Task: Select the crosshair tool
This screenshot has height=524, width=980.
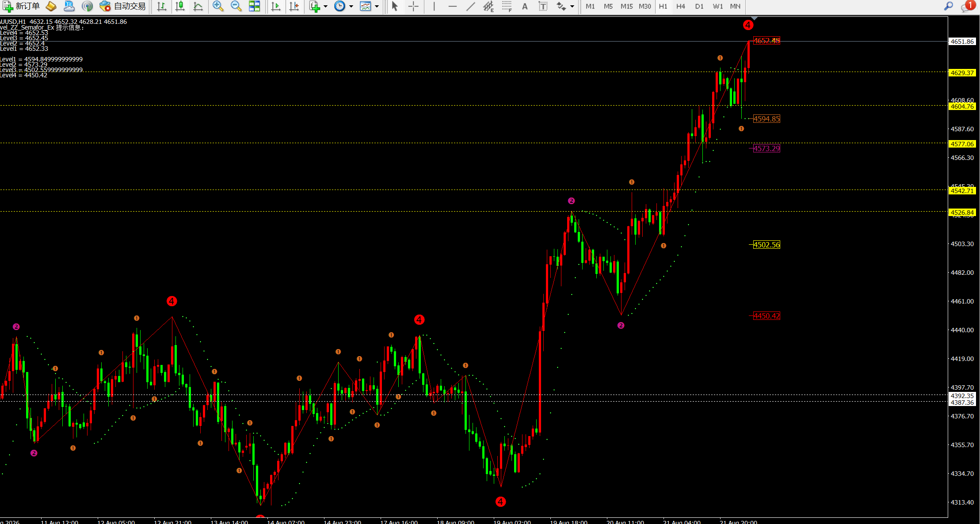Action: 413,6
